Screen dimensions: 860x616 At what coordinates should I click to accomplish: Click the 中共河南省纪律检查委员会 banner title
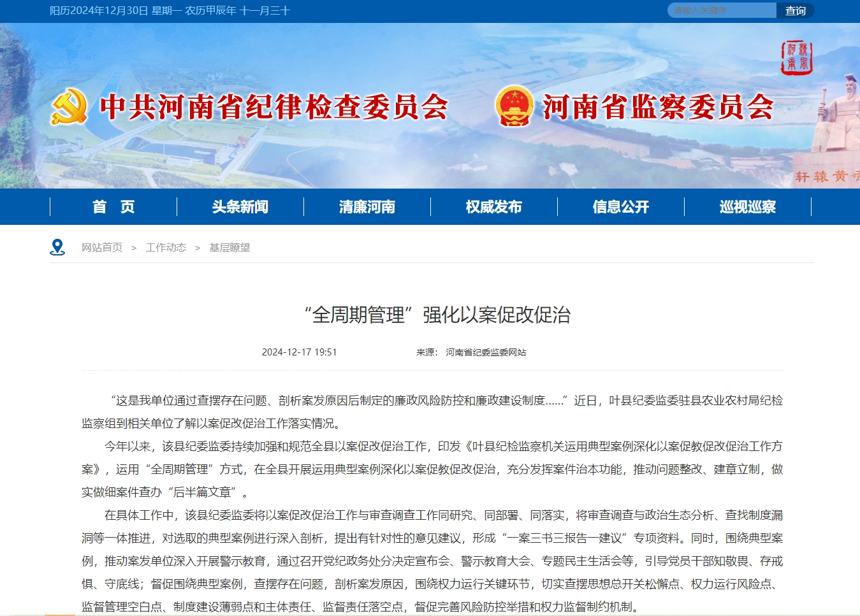click(274, 107)
